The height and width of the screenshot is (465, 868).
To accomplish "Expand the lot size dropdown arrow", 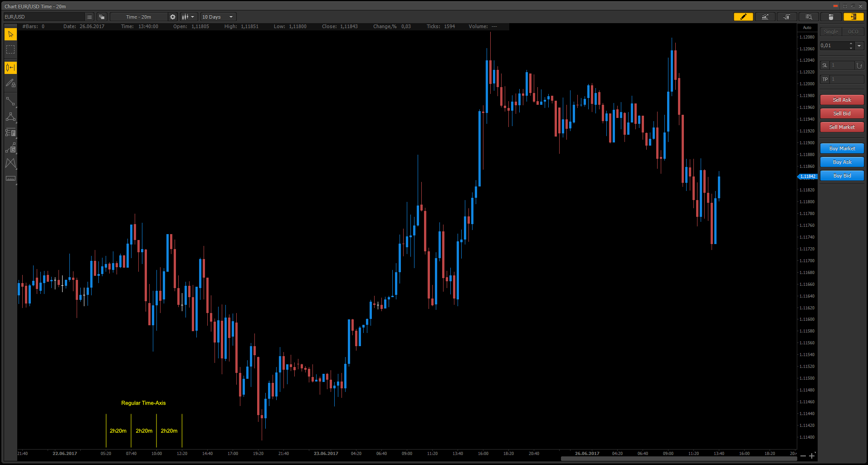I will [x=859, y=46].
